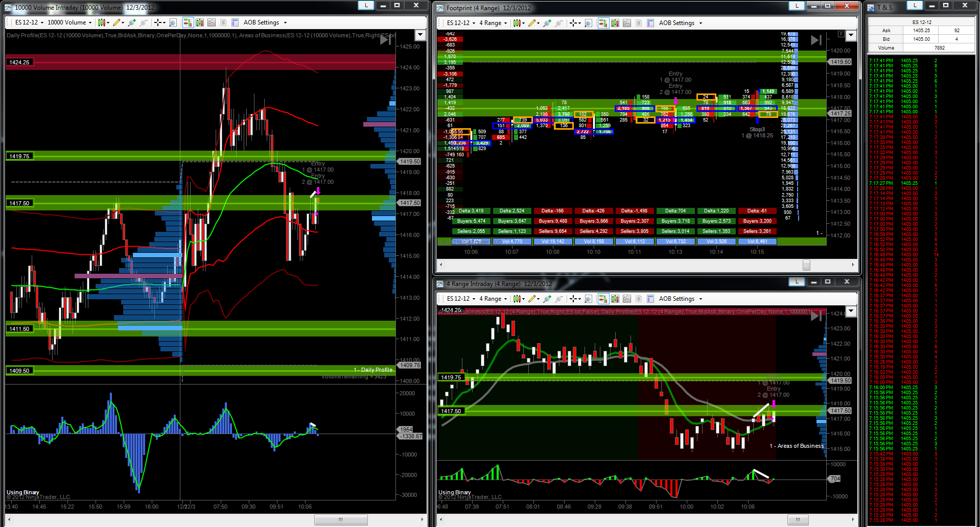Viewport: 980px width, 527px height.
Task: Select crosshair cursor icon in Footprint window
Action: tap(574, 23)
